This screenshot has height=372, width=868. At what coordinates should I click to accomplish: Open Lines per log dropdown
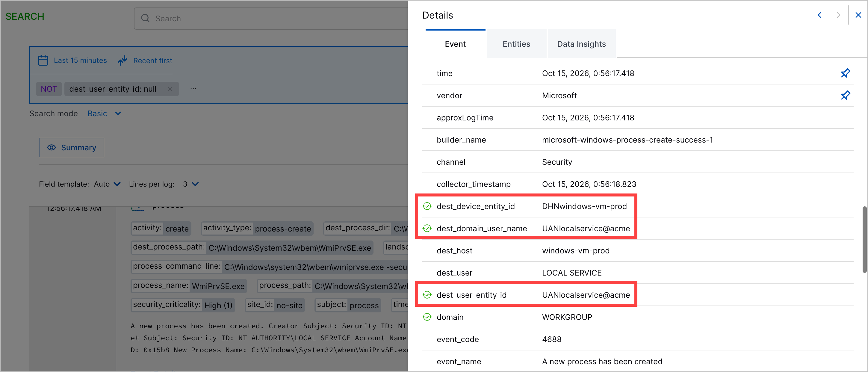(191, 184)
